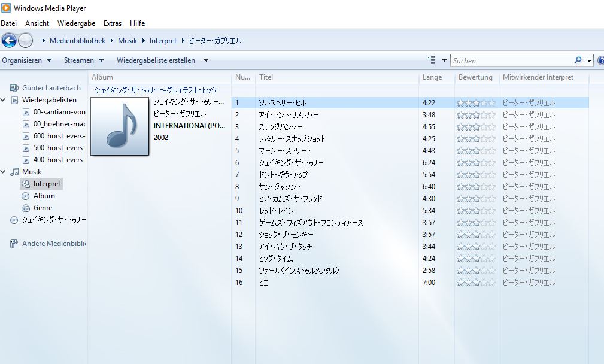Click the Album disc icon in the sidebar
604x364 pixels.
26,196
